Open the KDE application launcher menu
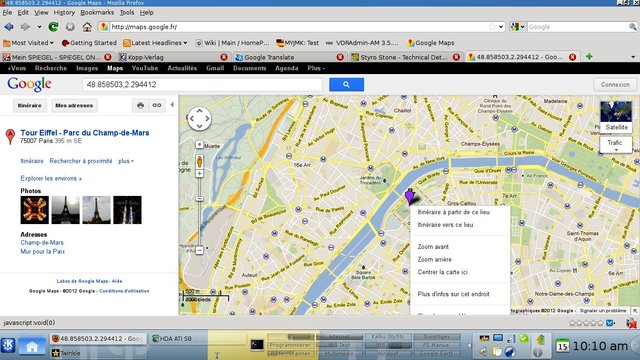This screenshot has width=640, height=360. click(8, 345)
